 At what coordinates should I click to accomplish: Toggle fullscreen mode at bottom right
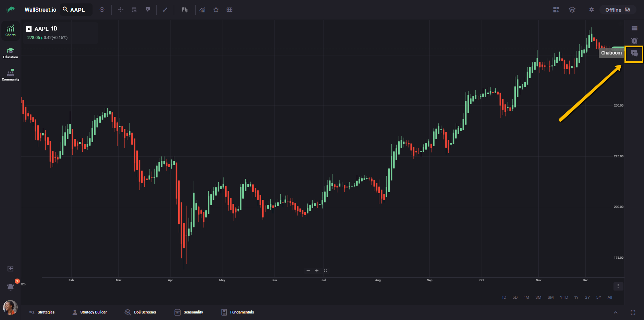(x=633, y=312)
